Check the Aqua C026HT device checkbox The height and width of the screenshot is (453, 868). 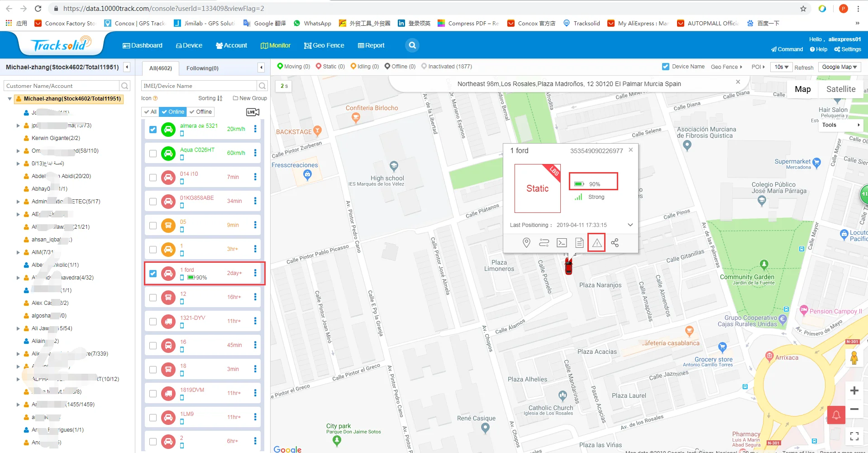coord(153,154)
